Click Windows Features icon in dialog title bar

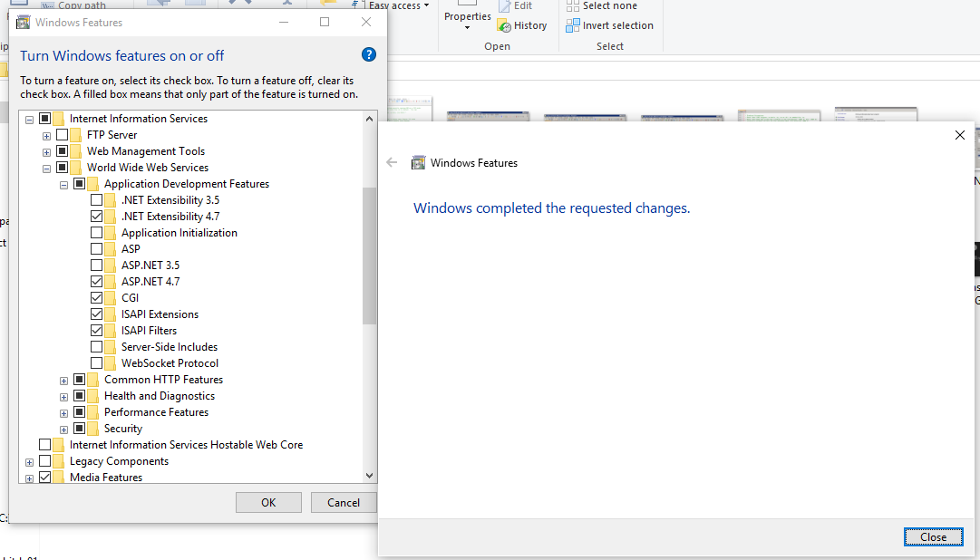(24, 23)
